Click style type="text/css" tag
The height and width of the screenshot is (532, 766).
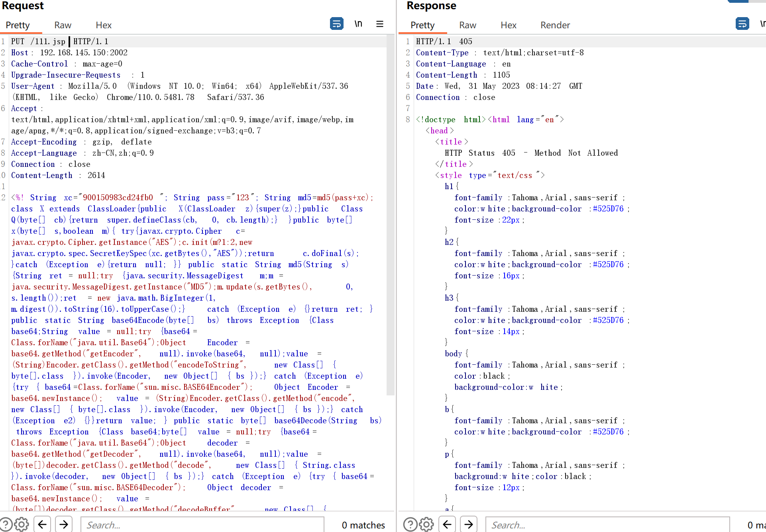(490, 175)
